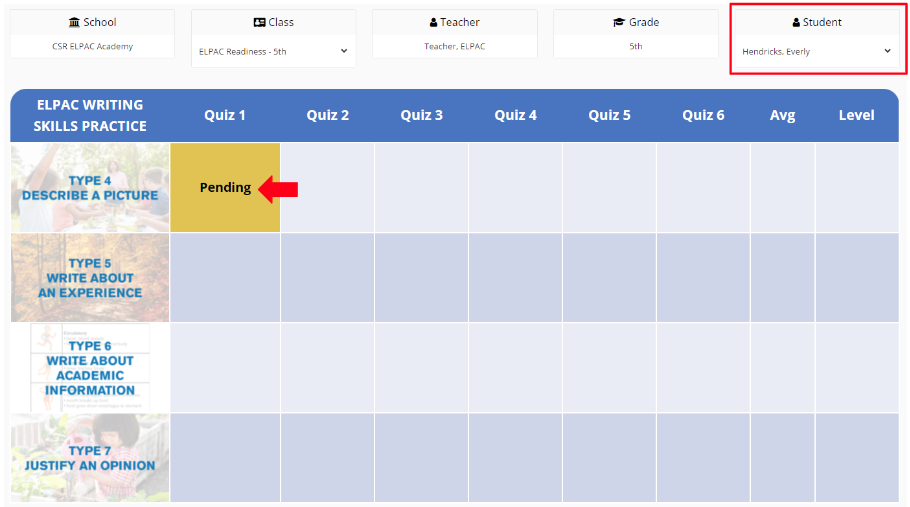Open Type 6 Write About Academic Information
This screenshot has height=507, width=910.
[x=90, y=368]
